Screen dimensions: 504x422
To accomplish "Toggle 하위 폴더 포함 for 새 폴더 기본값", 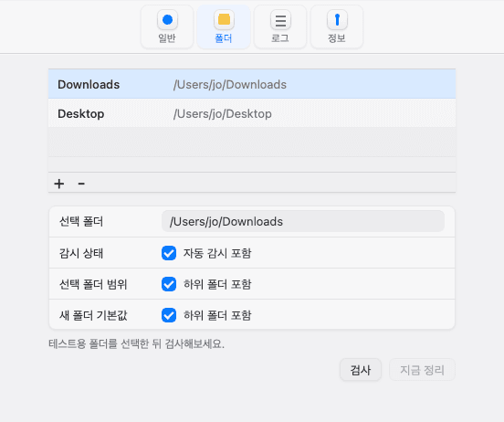I will (x=169, y=315).
